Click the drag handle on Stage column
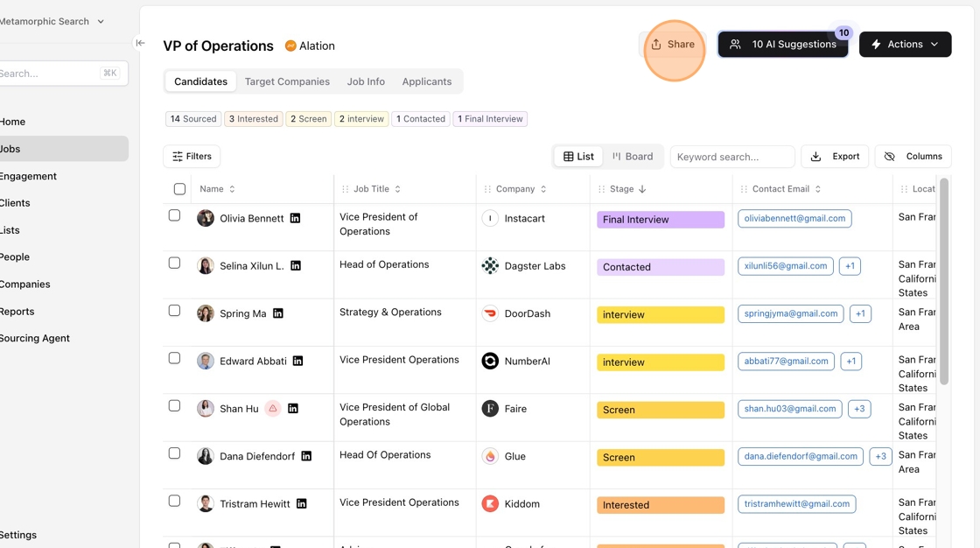The image size is (980, 548). pyautogui.click(x=601, y=189)
